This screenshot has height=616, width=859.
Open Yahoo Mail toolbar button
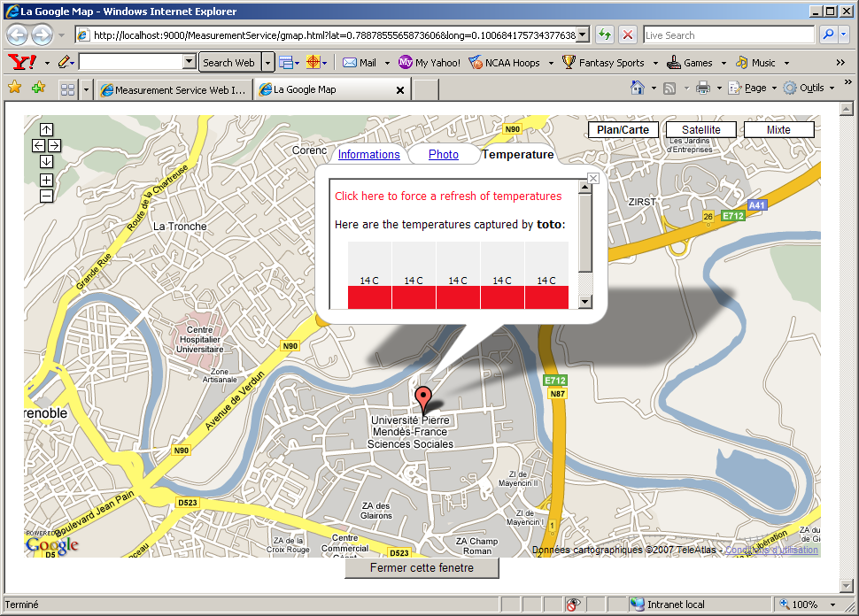click(x=360, y=63)
